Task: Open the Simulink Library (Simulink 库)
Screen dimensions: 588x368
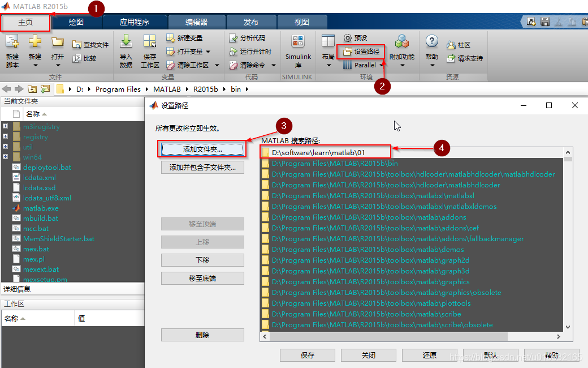Action: click(298, 51)
